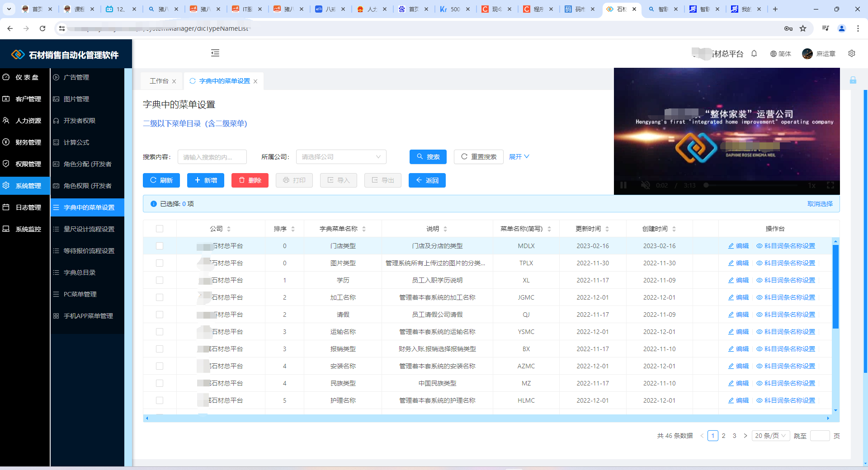Click the lock icon at right edge

853,80
